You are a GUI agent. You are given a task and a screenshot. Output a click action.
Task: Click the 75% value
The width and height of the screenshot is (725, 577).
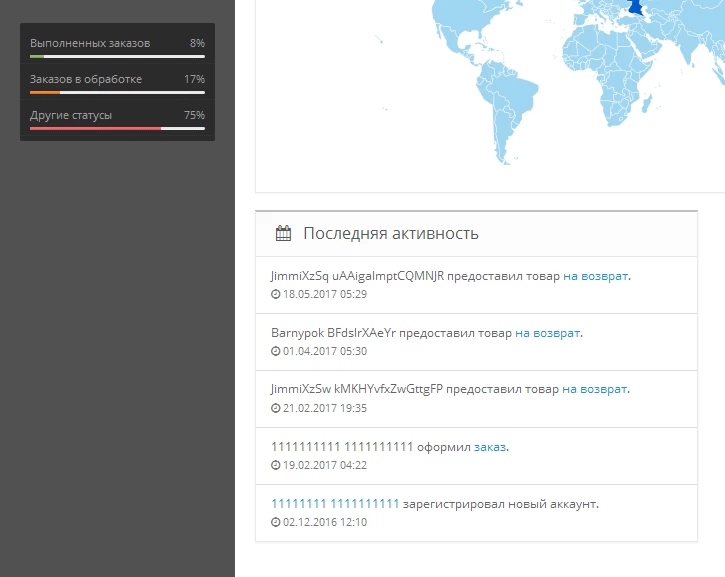(x=194, y=115)
